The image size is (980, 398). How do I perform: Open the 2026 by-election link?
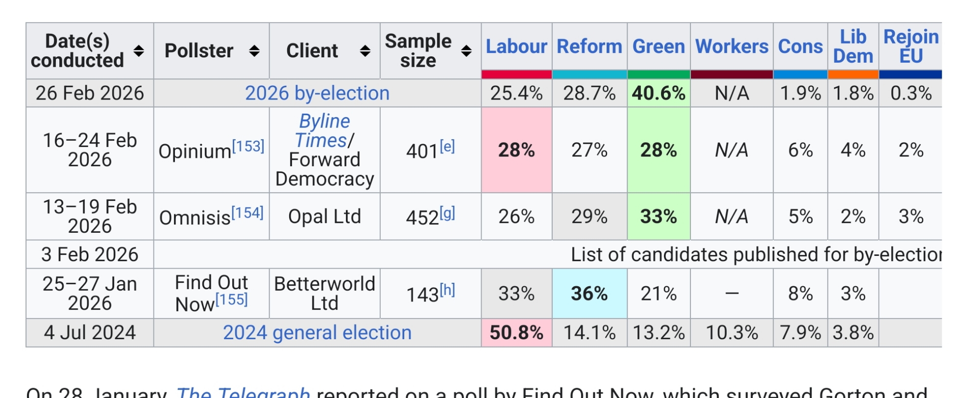[x=317, y=93]
